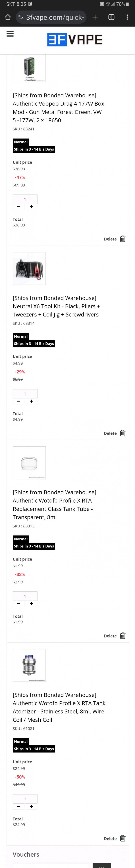This screenshot has width=135, height=868.
Task: Open Wotofo Profile X RTA Tank Atomizer link
Action: coord(59,707)
